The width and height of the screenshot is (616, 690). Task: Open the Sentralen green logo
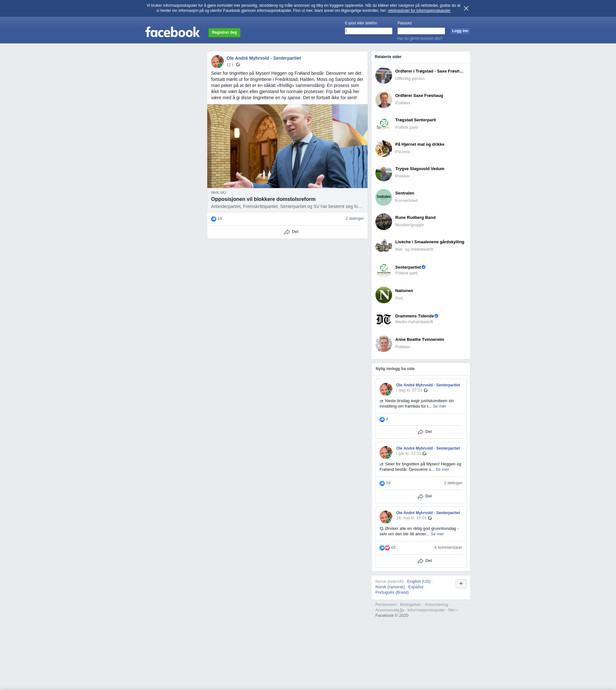pos(383,197)
